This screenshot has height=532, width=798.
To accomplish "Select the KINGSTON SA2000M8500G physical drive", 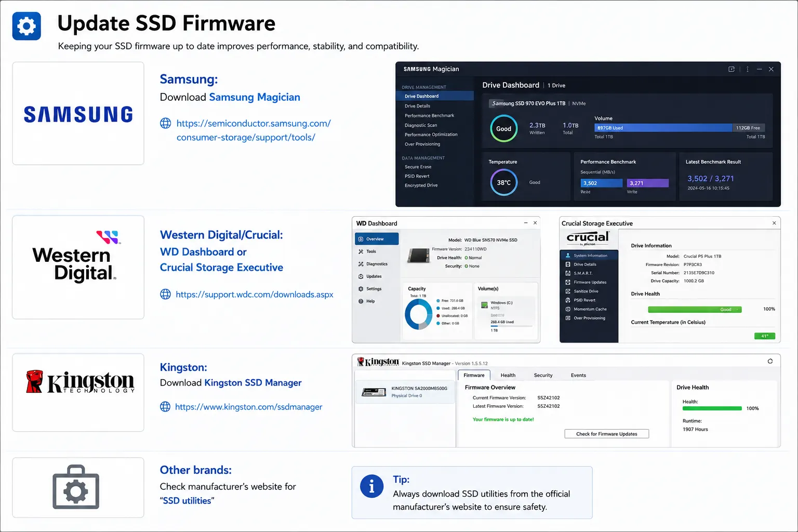I will 405,392.
